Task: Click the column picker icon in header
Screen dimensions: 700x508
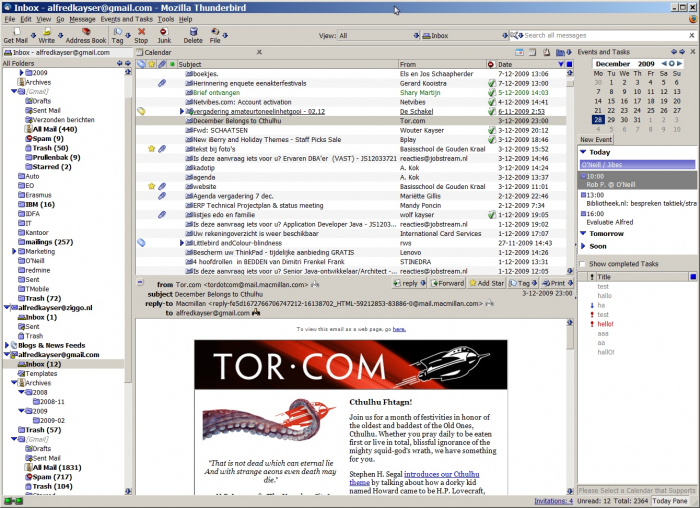Action: (x=569, y=64)
